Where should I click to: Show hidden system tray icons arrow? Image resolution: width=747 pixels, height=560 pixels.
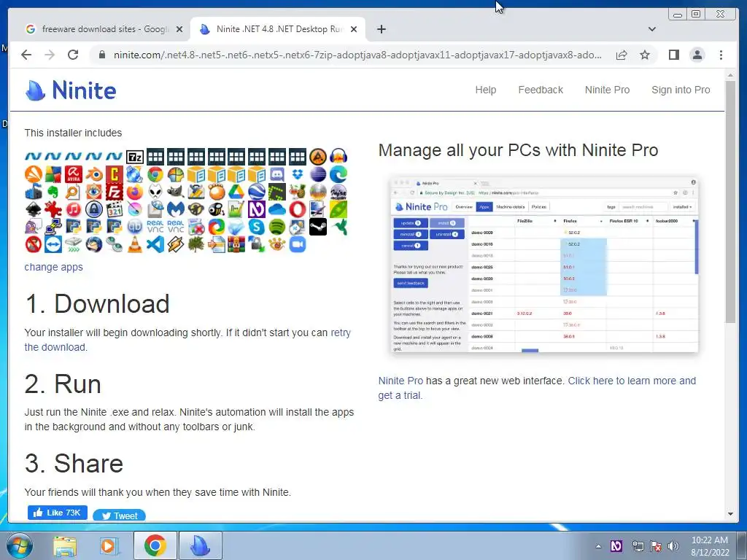tap(598, 546)
